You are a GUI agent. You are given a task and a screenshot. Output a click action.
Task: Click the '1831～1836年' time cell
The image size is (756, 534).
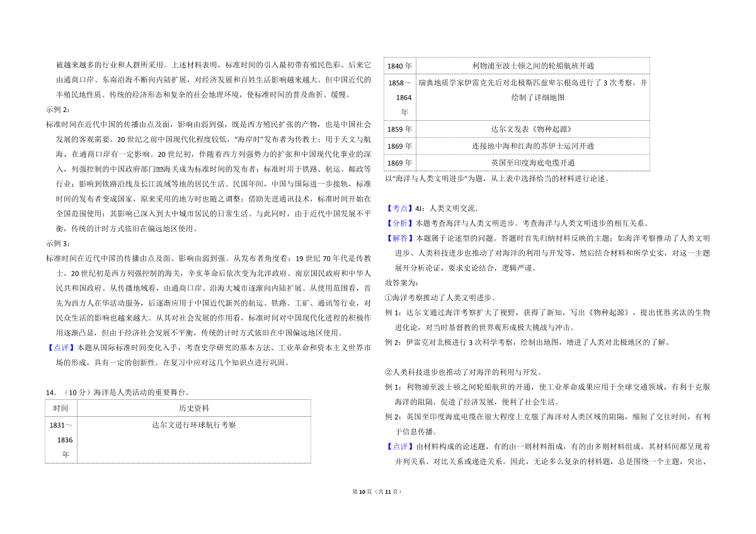(60, 440)
